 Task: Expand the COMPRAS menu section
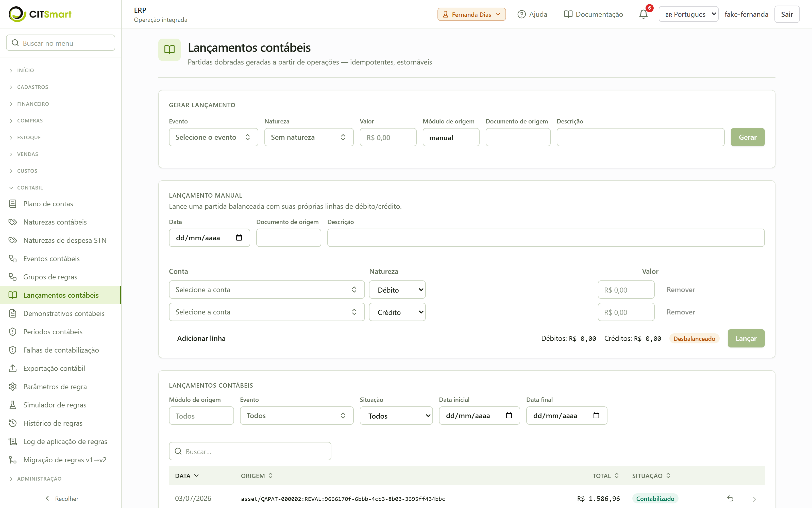30,121
